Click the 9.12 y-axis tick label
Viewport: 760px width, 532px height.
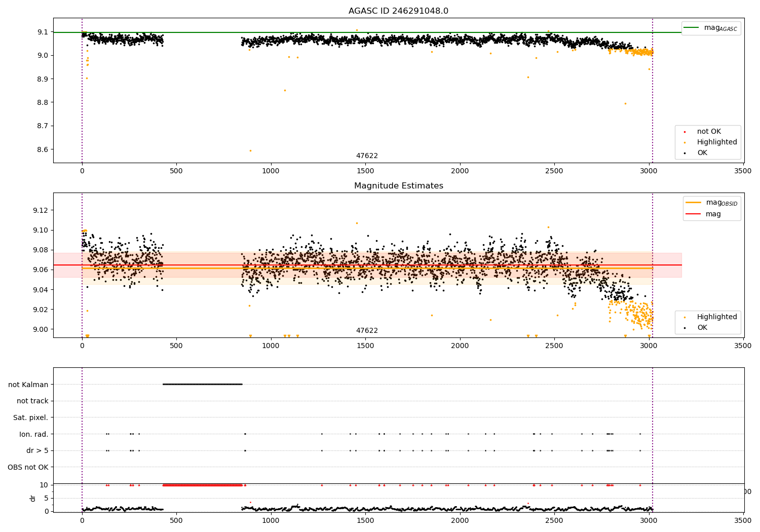(42, 210)
